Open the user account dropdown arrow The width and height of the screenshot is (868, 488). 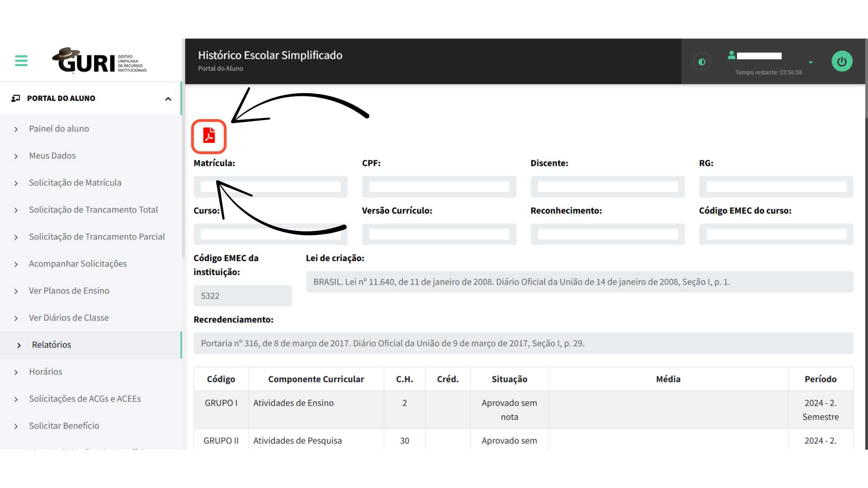811,62
